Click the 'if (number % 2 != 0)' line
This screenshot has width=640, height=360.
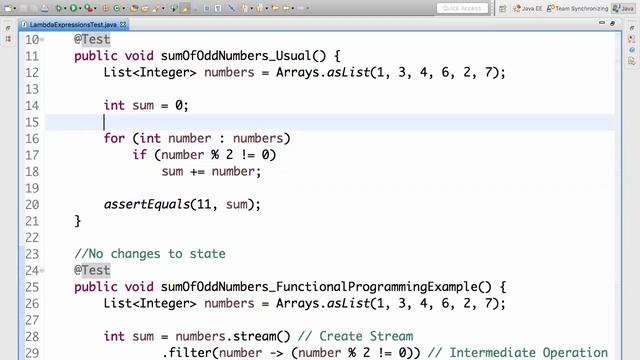point(204,155)
